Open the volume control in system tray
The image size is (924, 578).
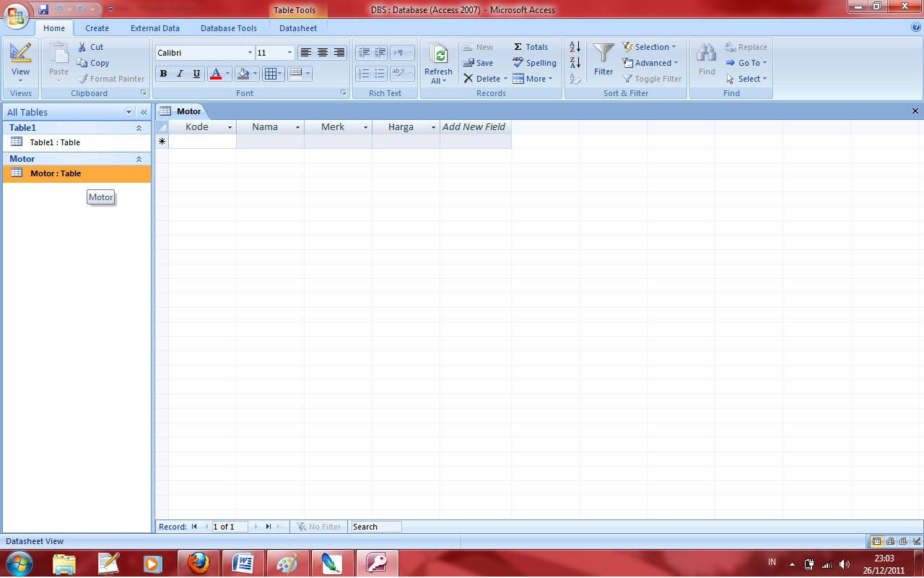pos(844,564)
